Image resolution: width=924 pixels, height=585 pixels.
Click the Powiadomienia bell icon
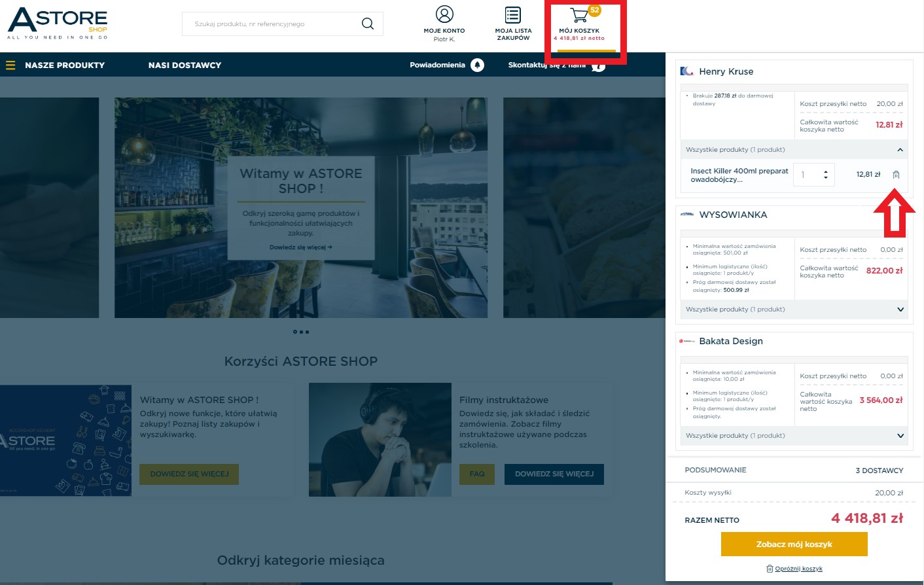(478, 65)
